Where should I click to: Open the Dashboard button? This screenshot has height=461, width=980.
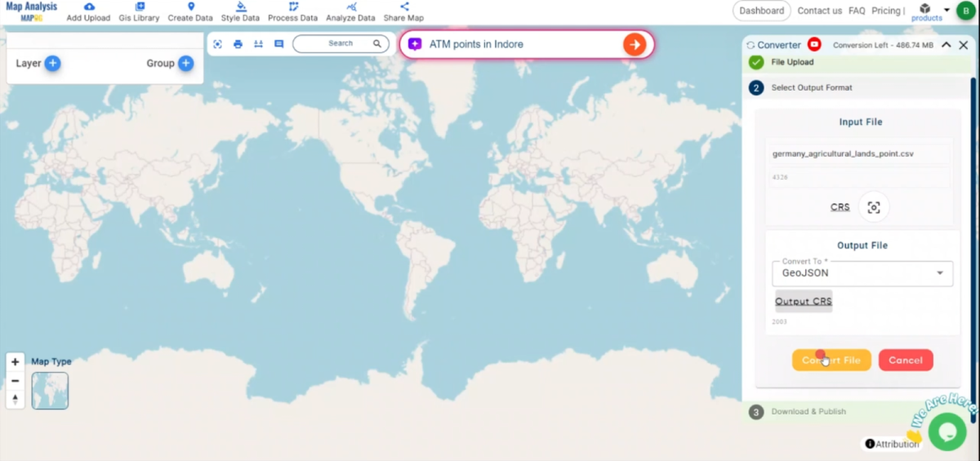pyautogui.click(x=762, y=11)
